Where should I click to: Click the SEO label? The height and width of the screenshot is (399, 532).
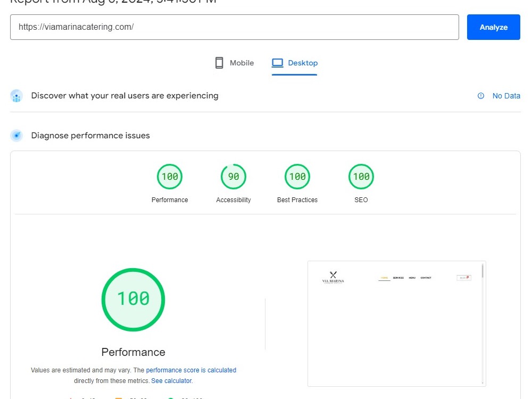(x=361, y=200)
